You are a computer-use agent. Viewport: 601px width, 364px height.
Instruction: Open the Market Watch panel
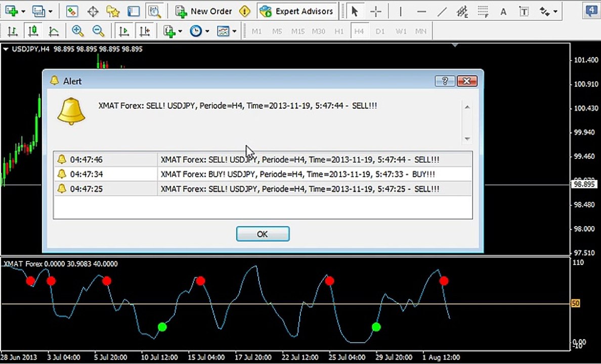(x=72, y=11)
